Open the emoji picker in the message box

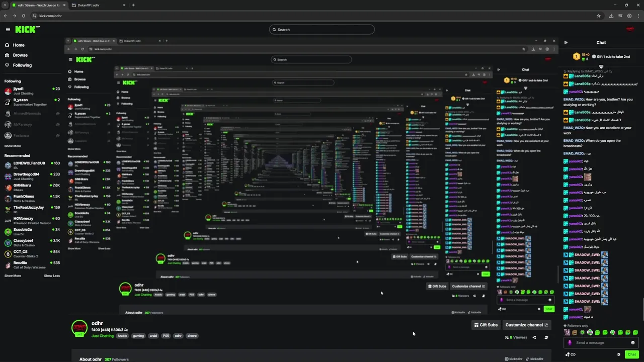(x=633, y=342)
